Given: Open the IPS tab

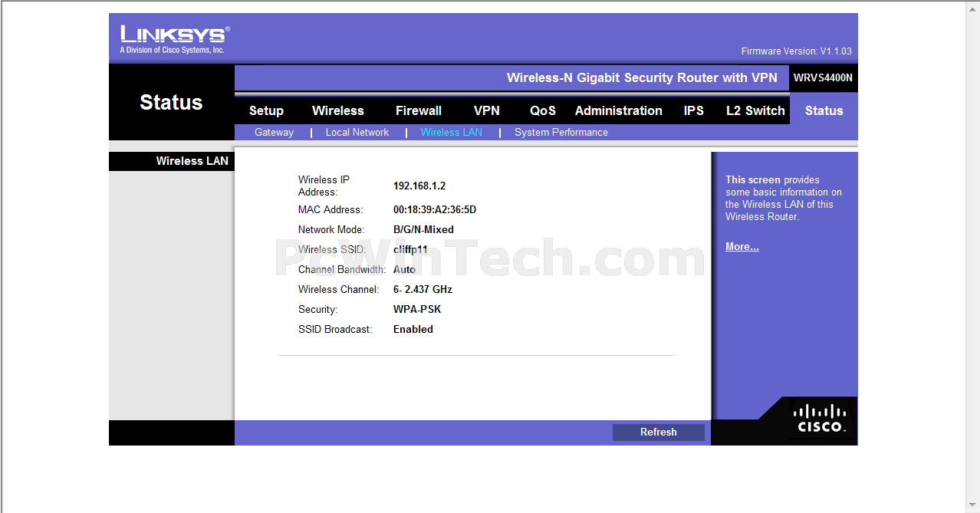Looking at the screenshot, I should coord(694,110).
